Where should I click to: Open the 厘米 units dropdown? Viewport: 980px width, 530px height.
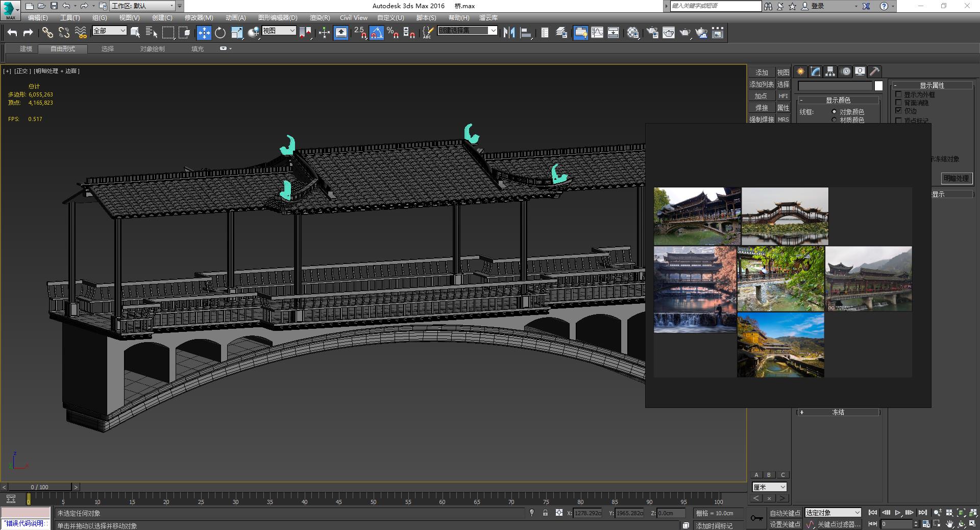769,487
